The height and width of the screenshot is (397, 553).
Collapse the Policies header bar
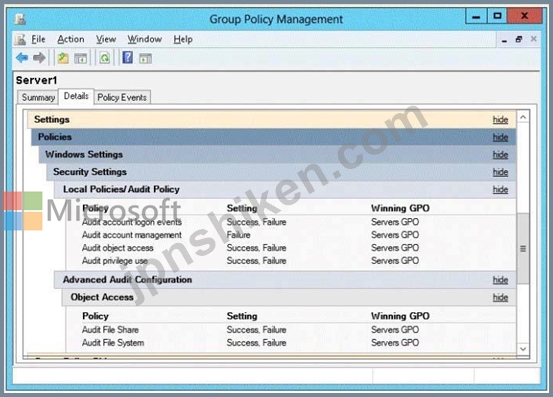(x=274, y=137)
